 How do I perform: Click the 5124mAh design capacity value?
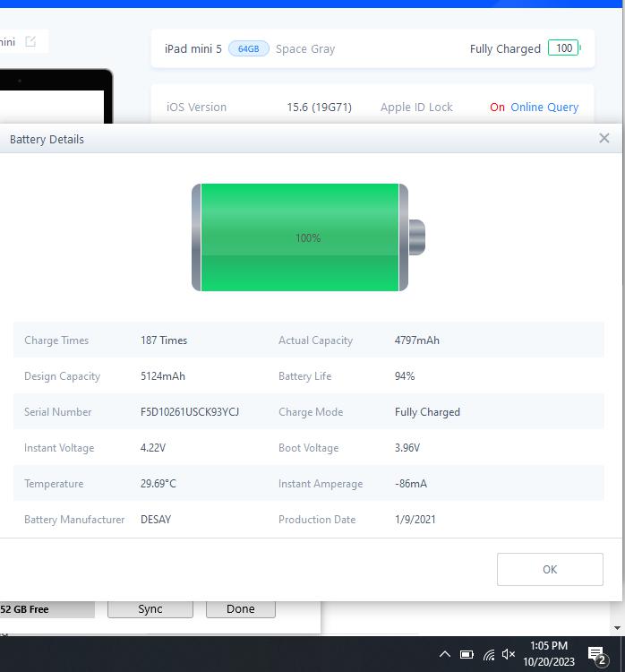point(163,376)
